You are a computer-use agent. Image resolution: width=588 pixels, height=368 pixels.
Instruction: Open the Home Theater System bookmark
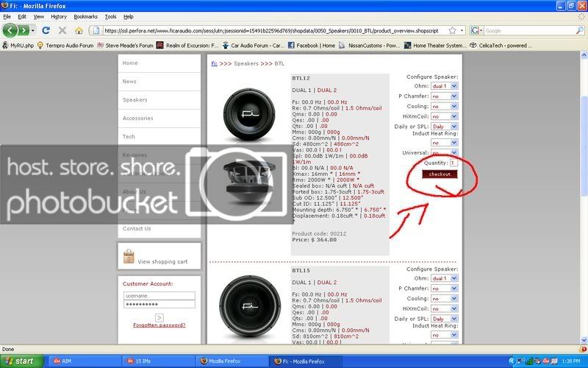point(435,46)
